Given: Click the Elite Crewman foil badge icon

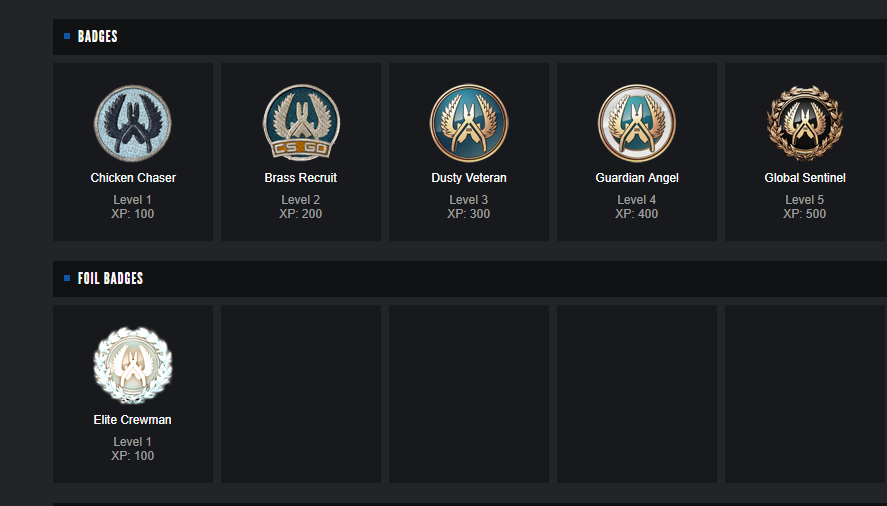Looking at the screenshot, I should pos(133,365).
